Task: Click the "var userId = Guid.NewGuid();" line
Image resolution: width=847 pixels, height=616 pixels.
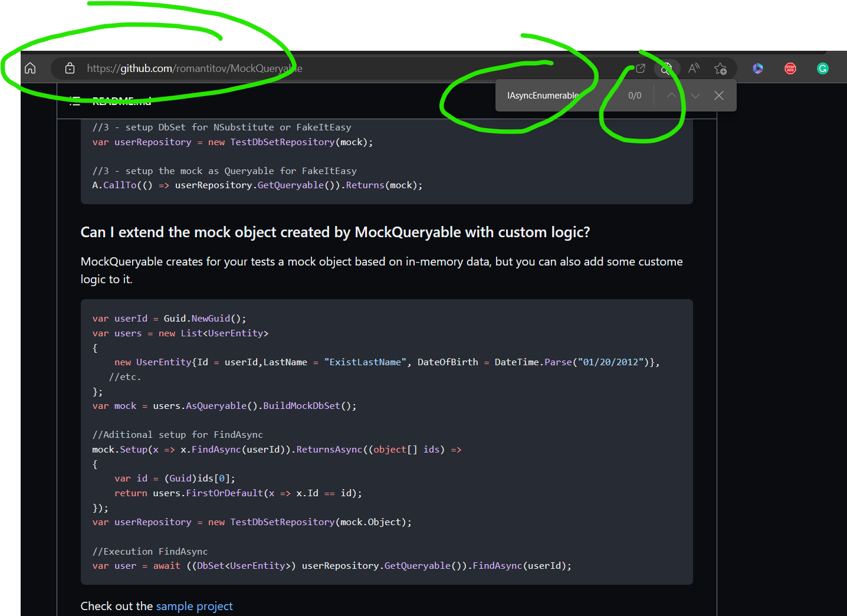Action: click(x=169, y=319)
